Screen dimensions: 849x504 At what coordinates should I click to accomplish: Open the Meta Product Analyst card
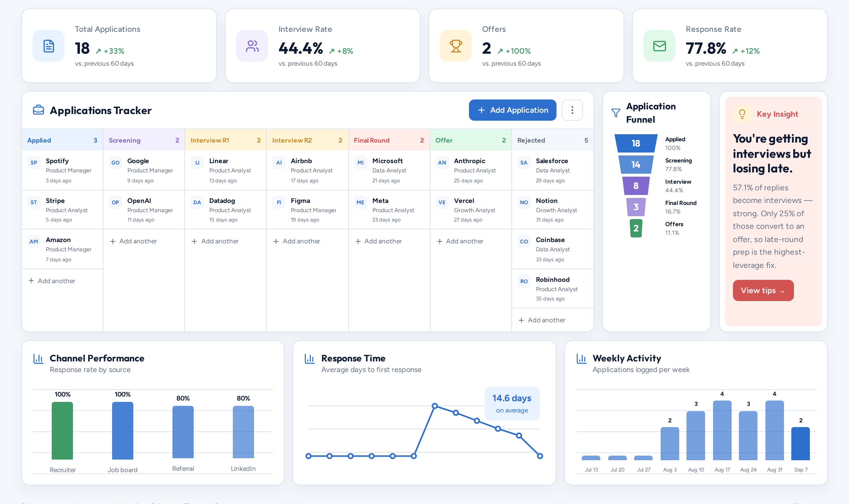(389, 210)
